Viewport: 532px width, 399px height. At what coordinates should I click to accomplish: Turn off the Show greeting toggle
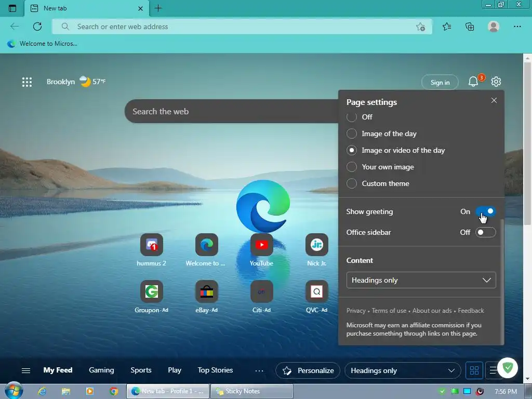tap(486, 211)
